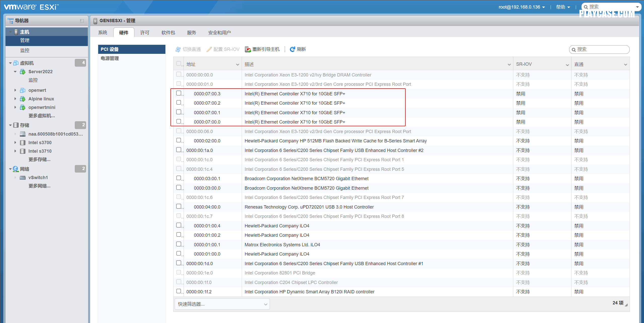Click the Intel s3700 datastore icon
The height and width of the screenshot is (323, 644).
[x=23, y=143]
